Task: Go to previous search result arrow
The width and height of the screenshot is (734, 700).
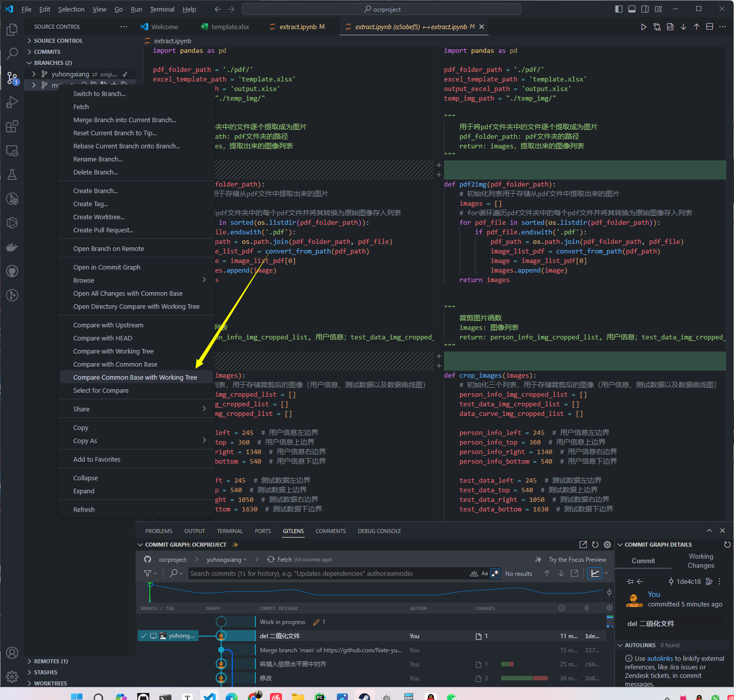Action: point(547,573)
